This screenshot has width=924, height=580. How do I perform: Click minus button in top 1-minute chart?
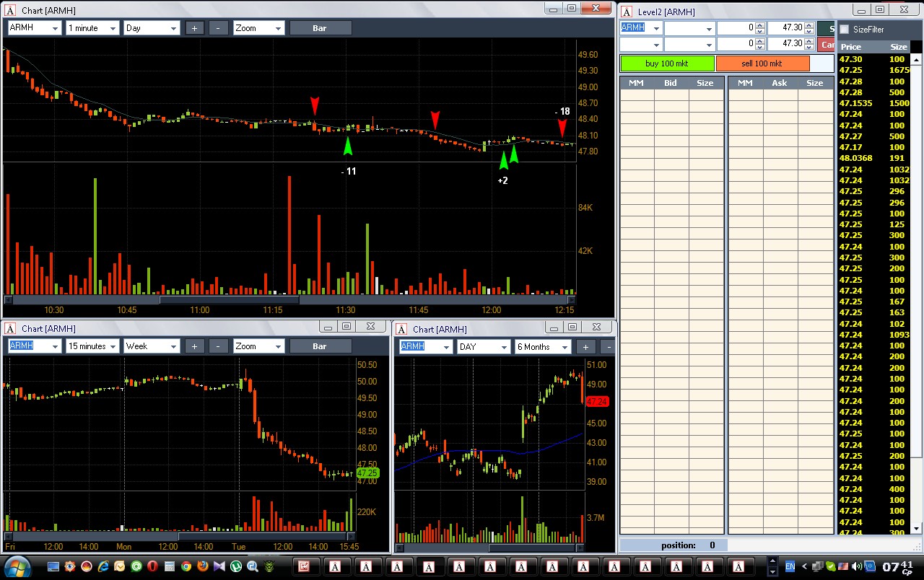click(219, 28)
